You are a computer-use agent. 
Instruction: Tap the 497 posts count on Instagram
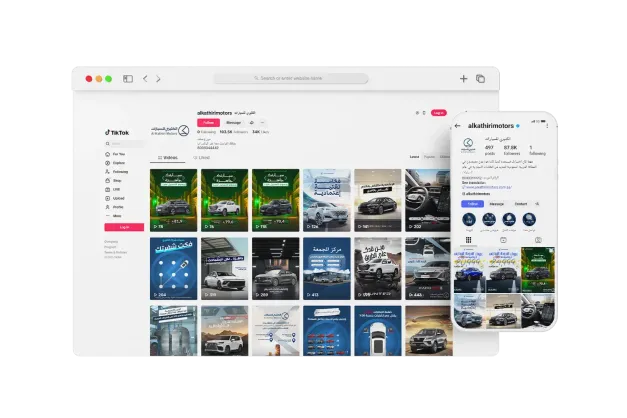[490, 150]
